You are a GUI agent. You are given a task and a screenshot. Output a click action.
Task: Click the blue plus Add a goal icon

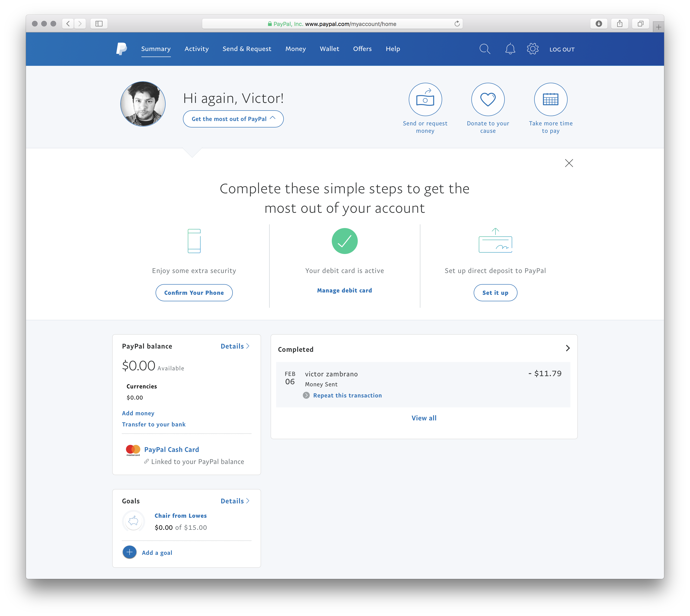point(129,552)
